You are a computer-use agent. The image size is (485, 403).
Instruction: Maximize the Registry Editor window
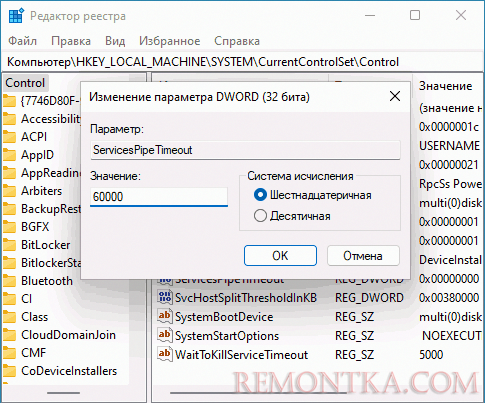point(415,15)
